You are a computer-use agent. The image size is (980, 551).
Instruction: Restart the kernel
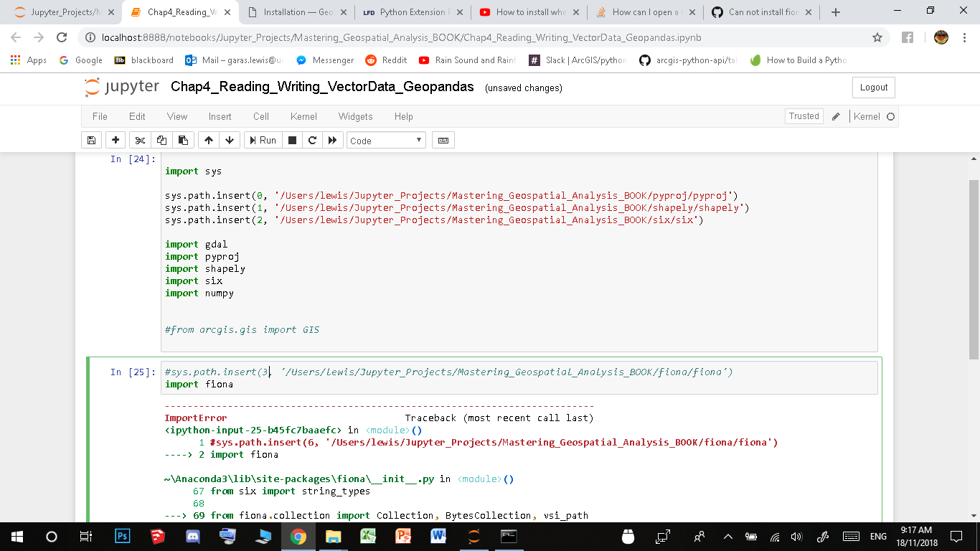312,140
